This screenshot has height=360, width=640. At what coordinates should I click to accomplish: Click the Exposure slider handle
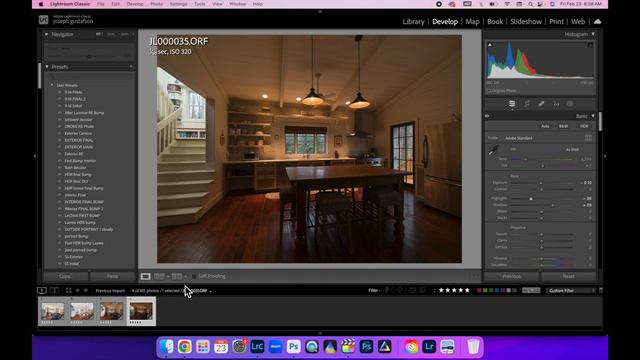541,183
